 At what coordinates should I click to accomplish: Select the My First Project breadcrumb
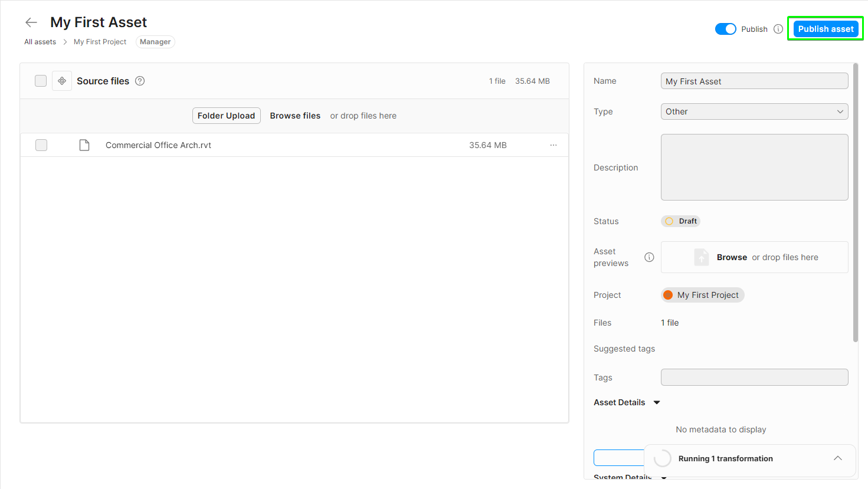click(100, 41)
